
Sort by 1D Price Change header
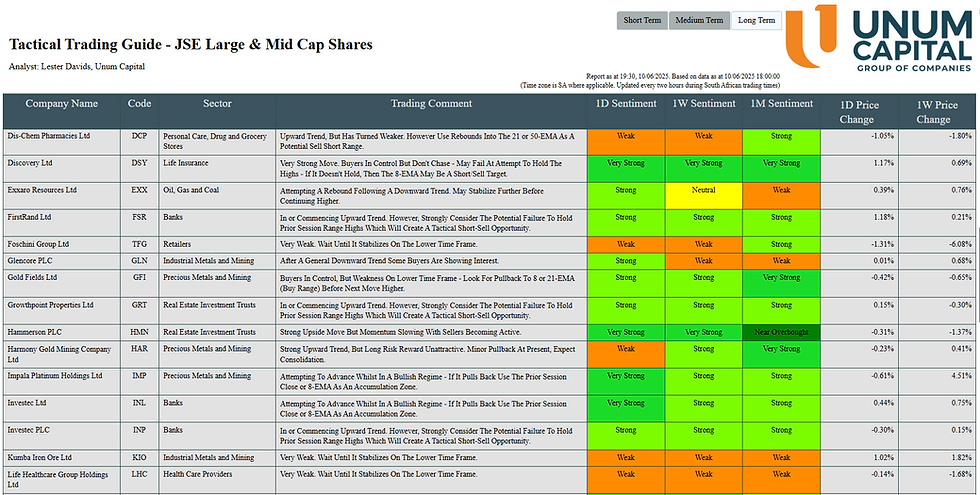(x=859, y=111)
